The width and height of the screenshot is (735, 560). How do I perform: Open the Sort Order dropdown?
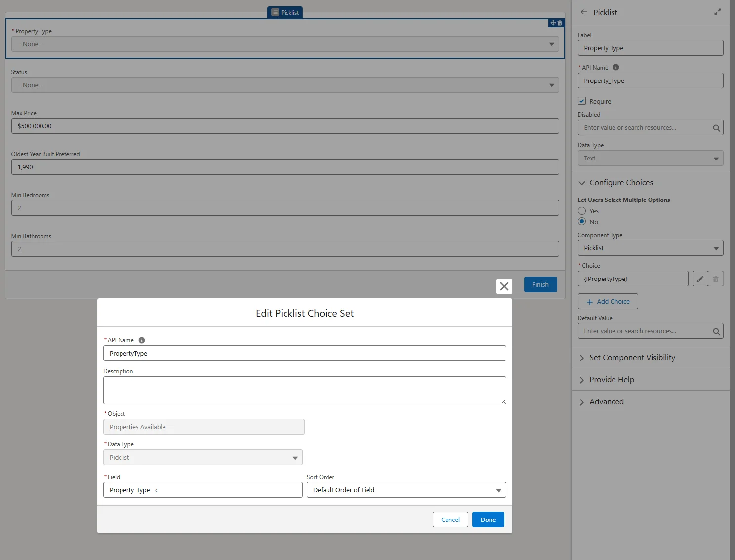406,490
